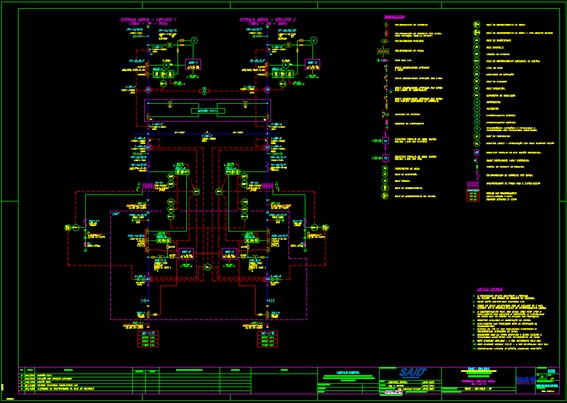
Task: Click the voltmeter V symbol on circuit 2
Action: pyautogui.click(x=314, y=40)
